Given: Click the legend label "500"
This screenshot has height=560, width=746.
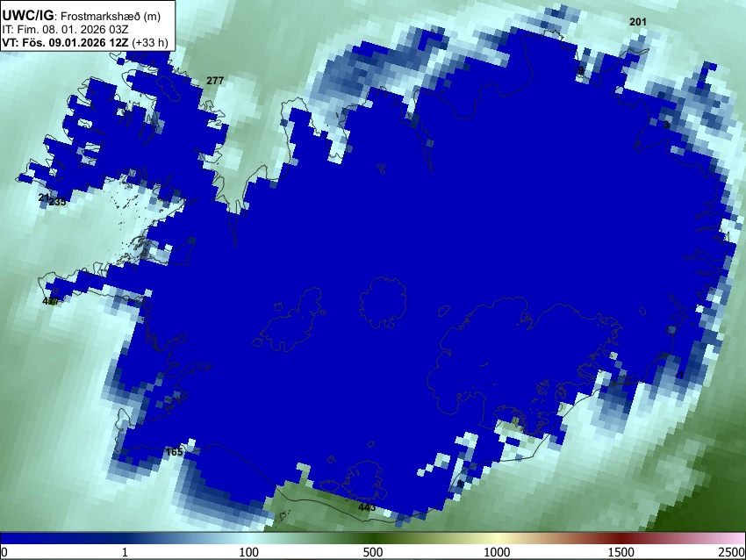Looking at the screenshot, I should [373, 552].
